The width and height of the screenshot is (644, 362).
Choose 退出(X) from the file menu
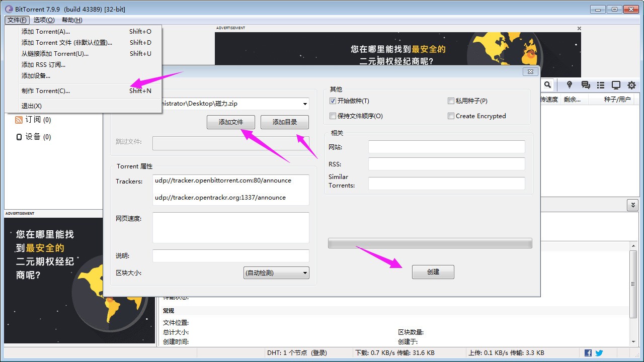coord(83,106)
